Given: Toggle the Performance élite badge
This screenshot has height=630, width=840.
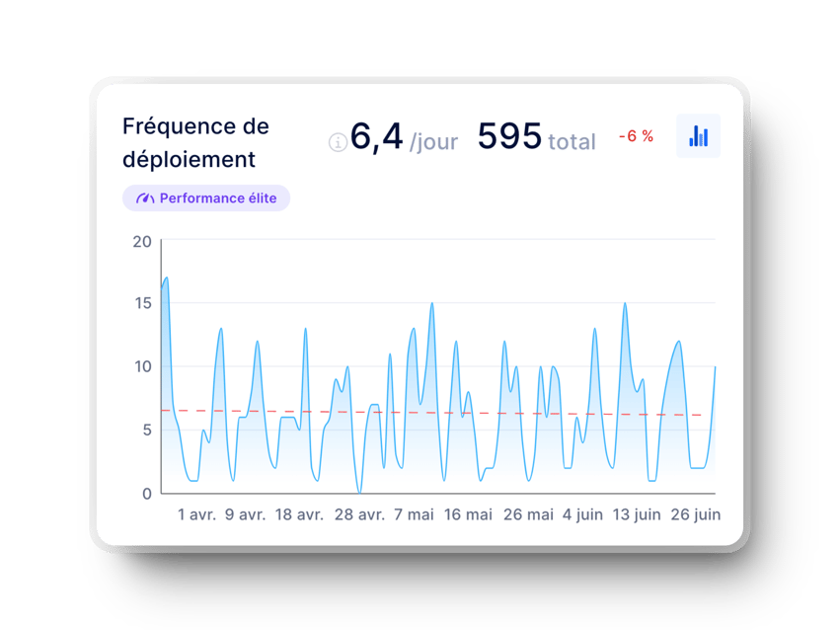Looking at the screenshot, I should point(205,197).
